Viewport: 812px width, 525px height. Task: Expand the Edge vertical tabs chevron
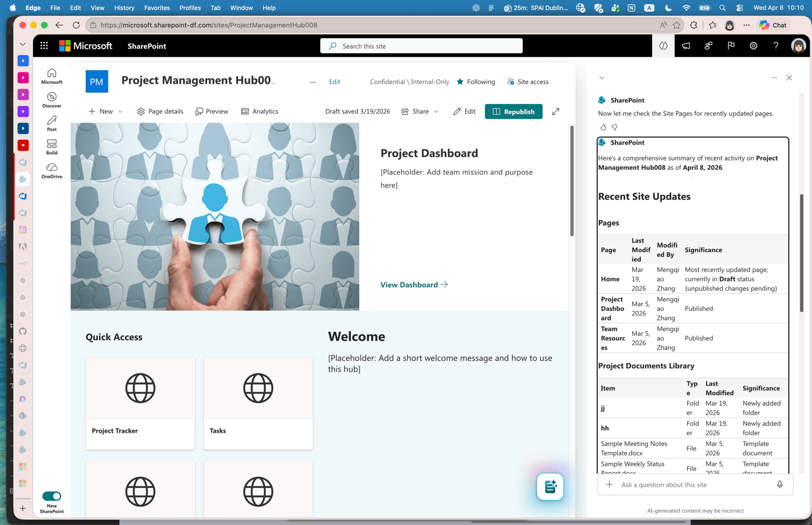[x=23, y=44]
